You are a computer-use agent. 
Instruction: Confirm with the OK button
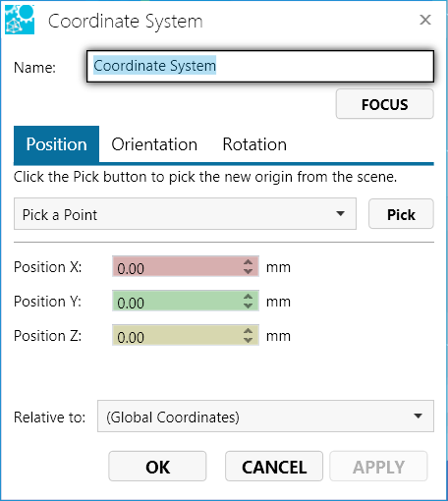[157, 467]
